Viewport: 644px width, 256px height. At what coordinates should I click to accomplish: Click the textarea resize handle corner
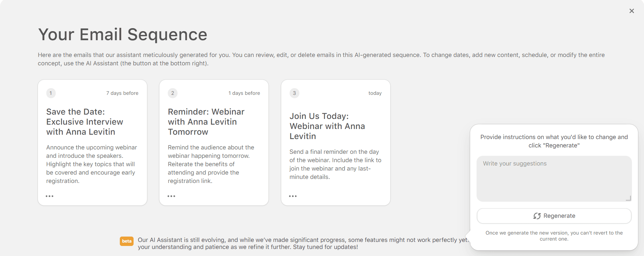pos(629,198)
